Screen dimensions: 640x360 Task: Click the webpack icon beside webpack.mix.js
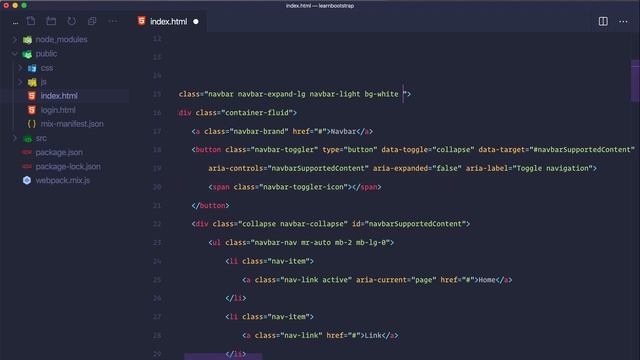click(x=27, y=180)
